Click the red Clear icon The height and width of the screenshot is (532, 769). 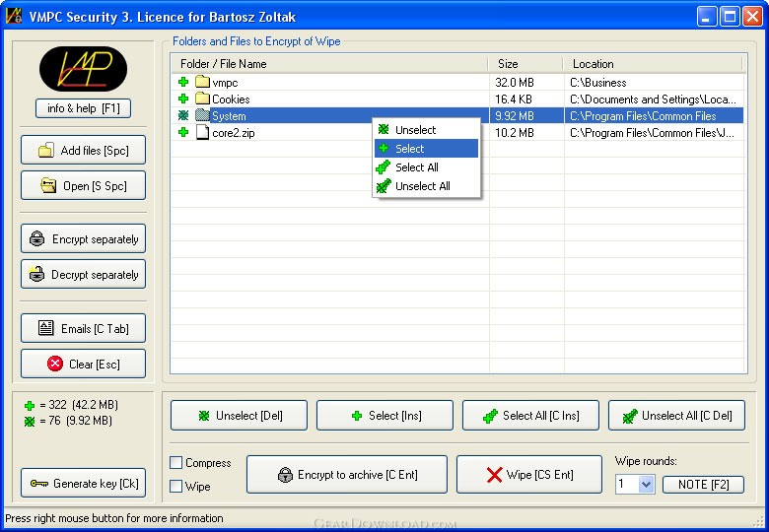(54, 365)
